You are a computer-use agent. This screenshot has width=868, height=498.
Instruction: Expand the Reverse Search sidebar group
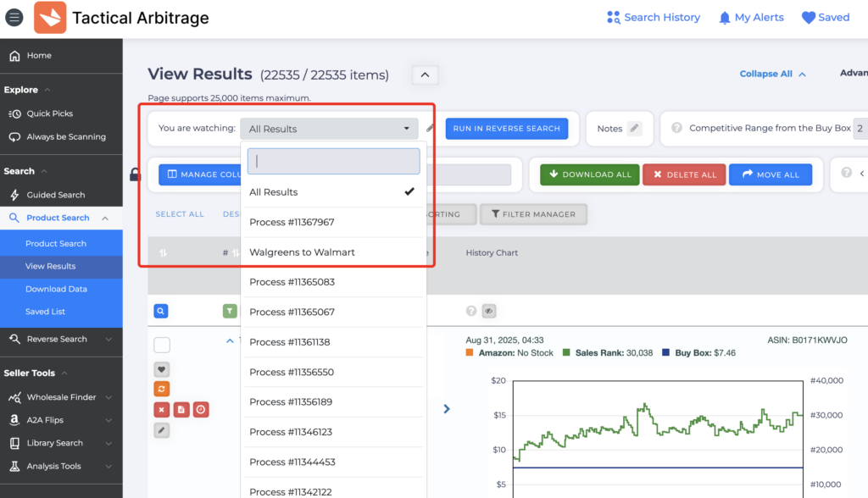tap(108, 339)
